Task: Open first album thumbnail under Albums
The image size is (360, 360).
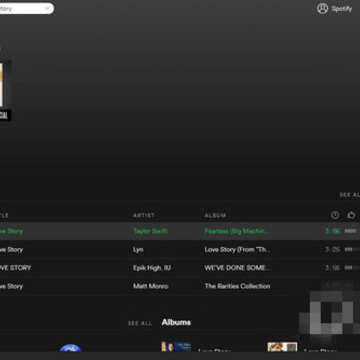Action: [176, 347]
